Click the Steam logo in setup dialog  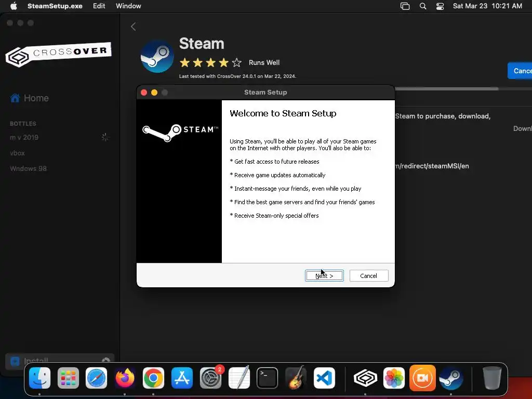(180, 132)
